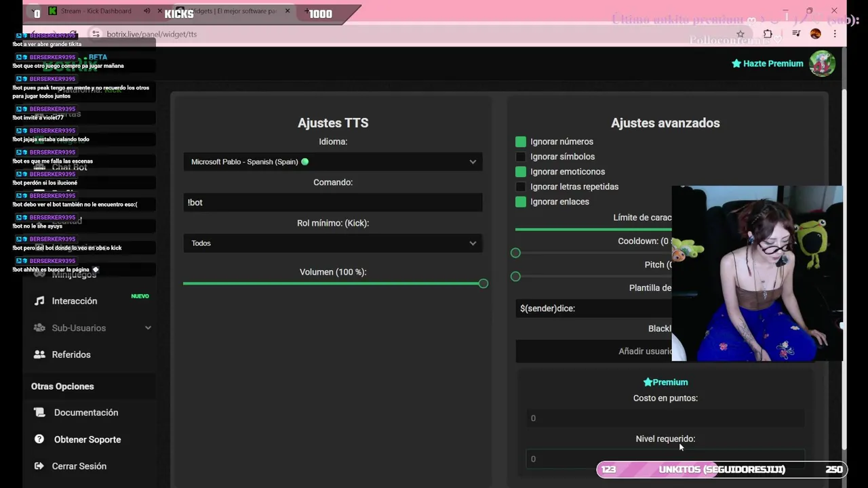
Task: Click chat message 'perdón si los ilucioné'
Action: [45, 182]
